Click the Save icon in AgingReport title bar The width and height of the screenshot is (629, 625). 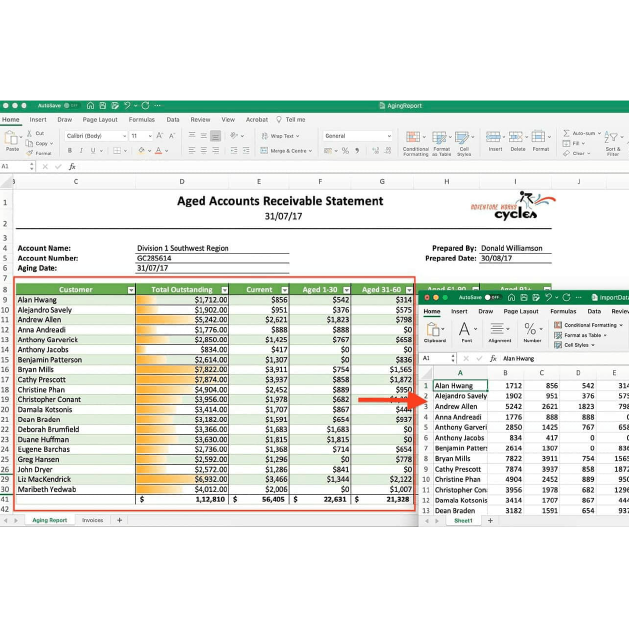point(103,106)
